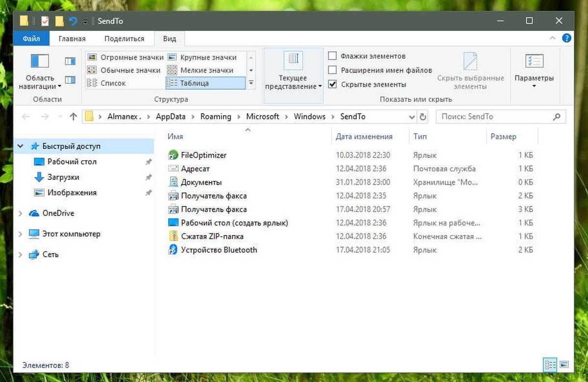The width and height of the screenshot is (588, 382).
Task: Click the Поиск: SendTo search field
Action: tap(495, 117)
